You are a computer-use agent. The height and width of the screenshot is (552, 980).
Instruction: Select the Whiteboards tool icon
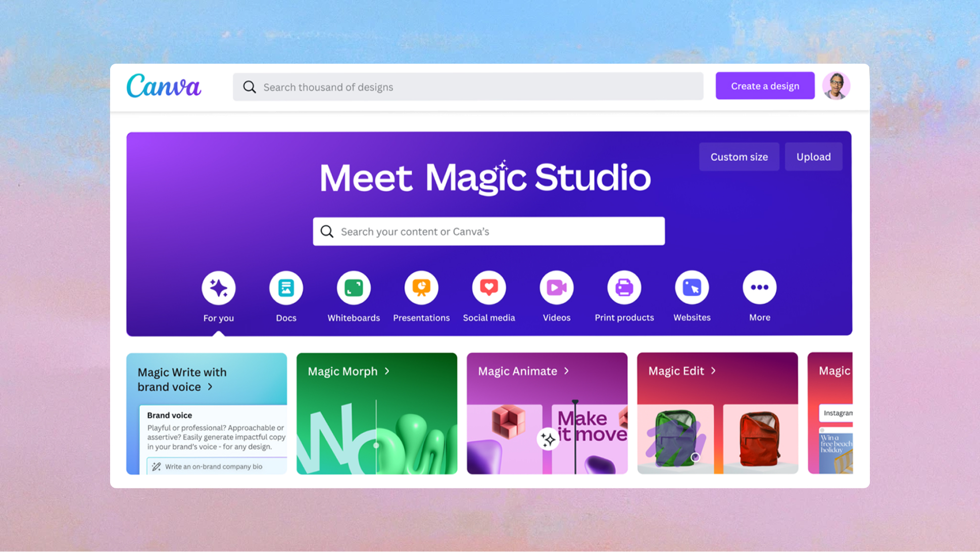pyautogui.click(x=354, y=288)
